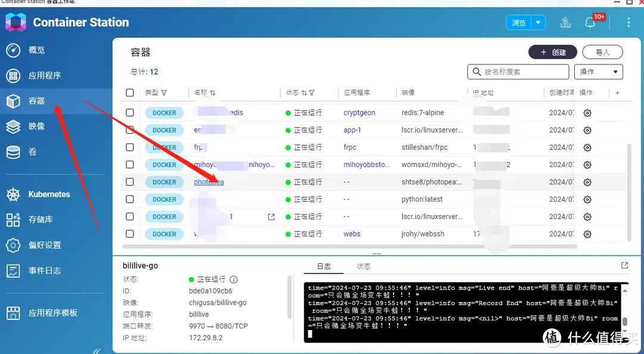This screenshot has height=354, width=644.
Task: Check the box for the frpc row
Action: tap(130, 147)
